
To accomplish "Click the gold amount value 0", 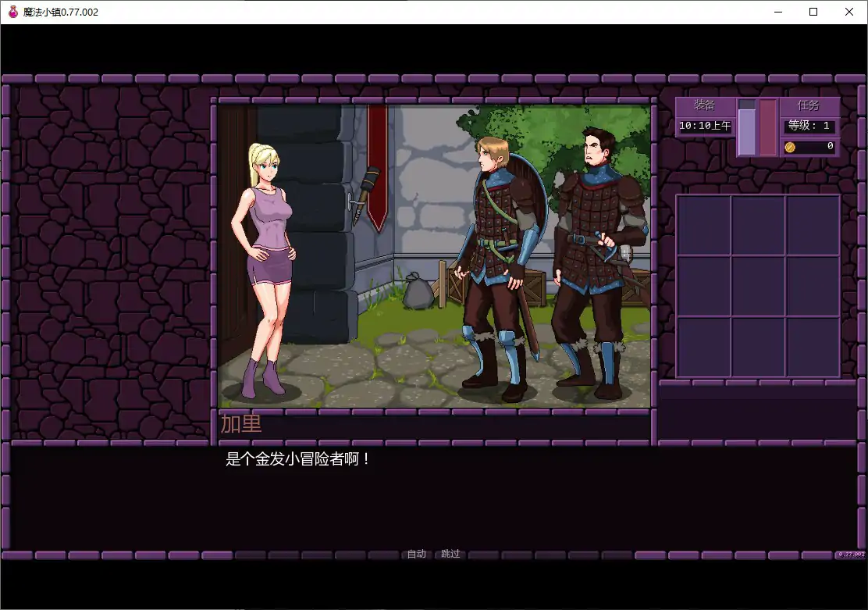I will (x=830, y=146).
